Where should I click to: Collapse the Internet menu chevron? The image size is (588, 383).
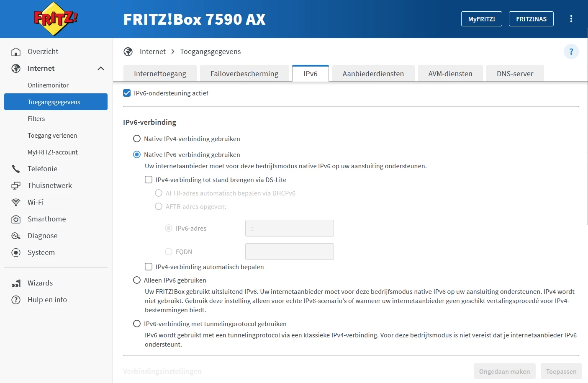tap(101, 68)
